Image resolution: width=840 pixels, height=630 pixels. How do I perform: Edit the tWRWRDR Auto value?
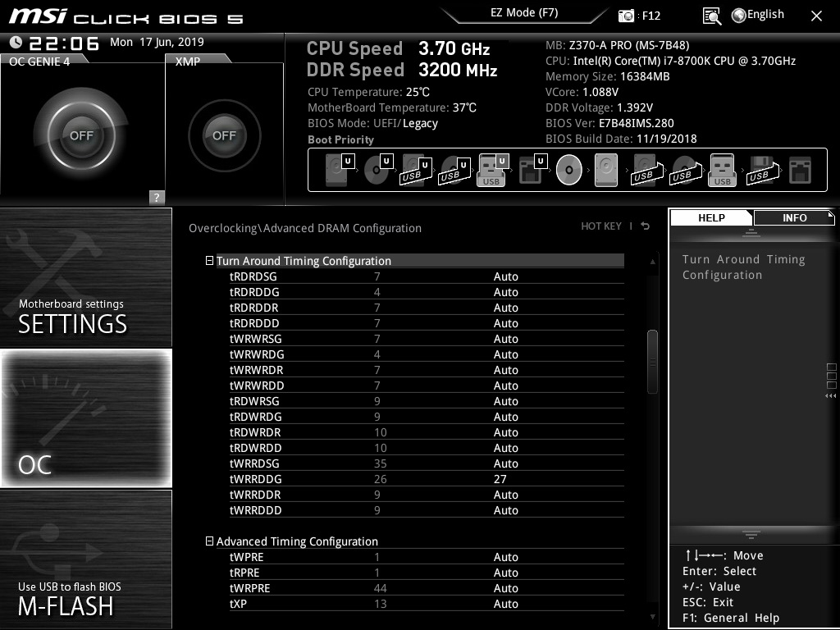pyautogui.click(x=505, y=370)
